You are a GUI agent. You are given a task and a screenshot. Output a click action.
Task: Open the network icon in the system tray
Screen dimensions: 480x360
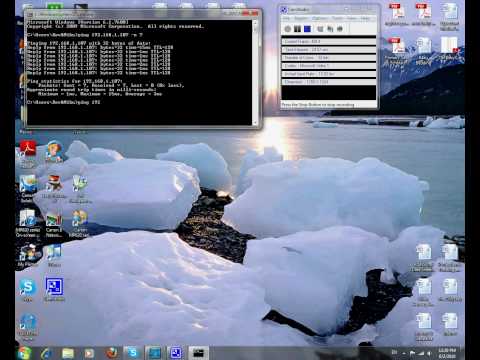(421, 353)
